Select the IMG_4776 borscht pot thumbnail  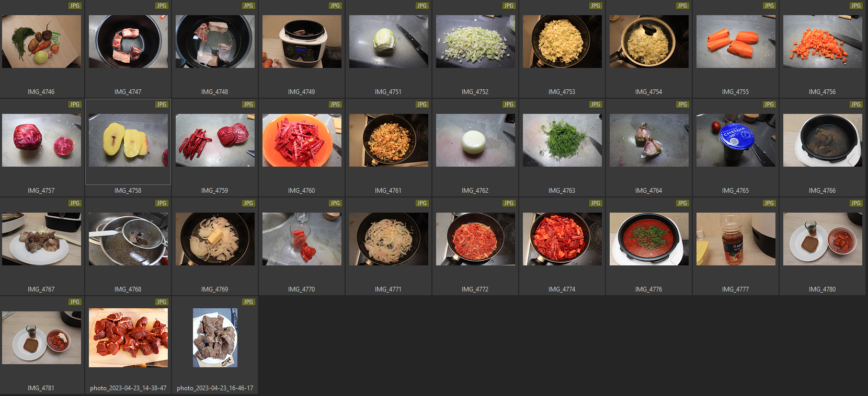(x=649, y=239)
